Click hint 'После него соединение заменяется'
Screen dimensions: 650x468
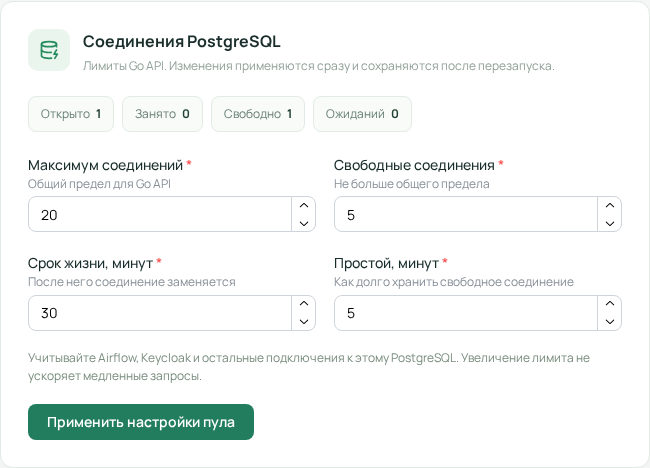tap(132, 282)
